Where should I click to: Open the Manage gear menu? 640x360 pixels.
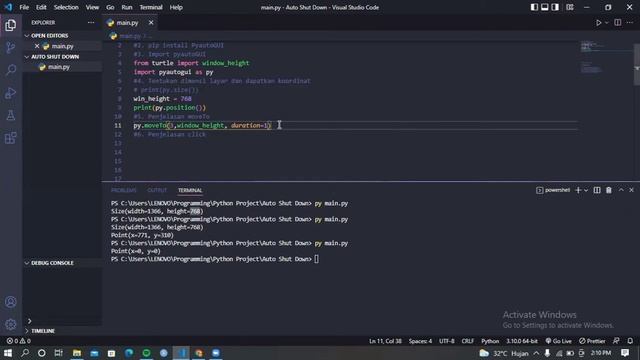[x=11, y=324]
